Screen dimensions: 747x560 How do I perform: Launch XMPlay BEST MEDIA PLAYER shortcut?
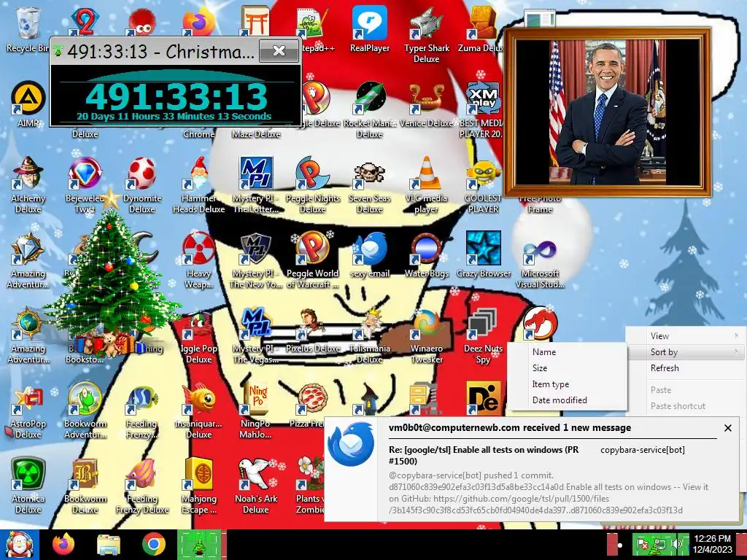click(482, 109)
